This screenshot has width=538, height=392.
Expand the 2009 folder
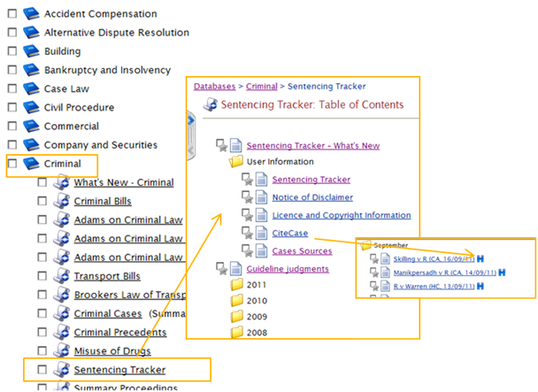(237, 316)
